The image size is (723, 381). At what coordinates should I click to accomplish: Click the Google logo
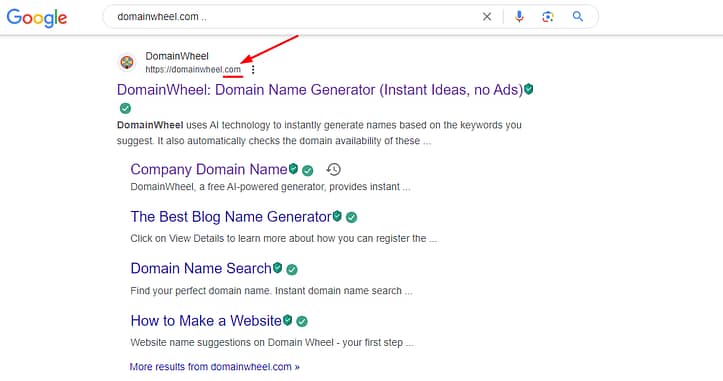click(x=37, y=18)
